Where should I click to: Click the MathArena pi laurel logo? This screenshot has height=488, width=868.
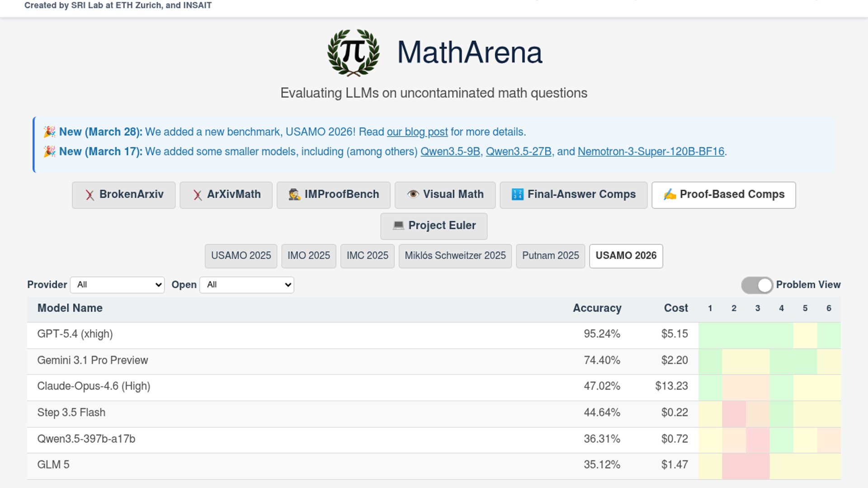point(353,52)
